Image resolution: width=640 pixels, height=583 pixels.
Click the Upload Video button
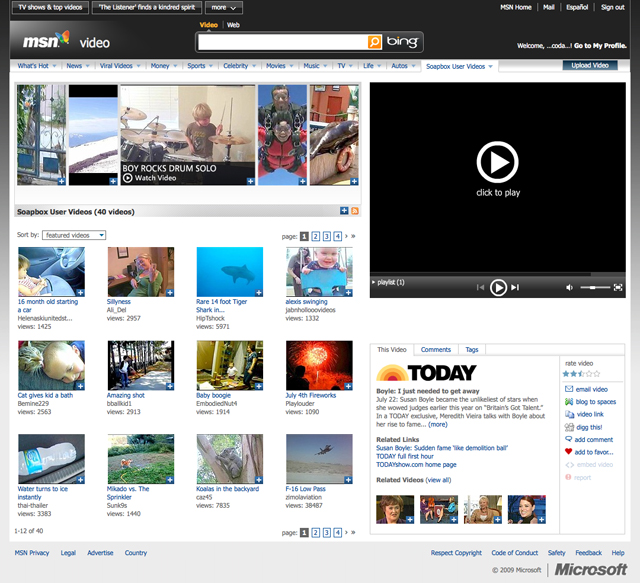tap(590, 65)
